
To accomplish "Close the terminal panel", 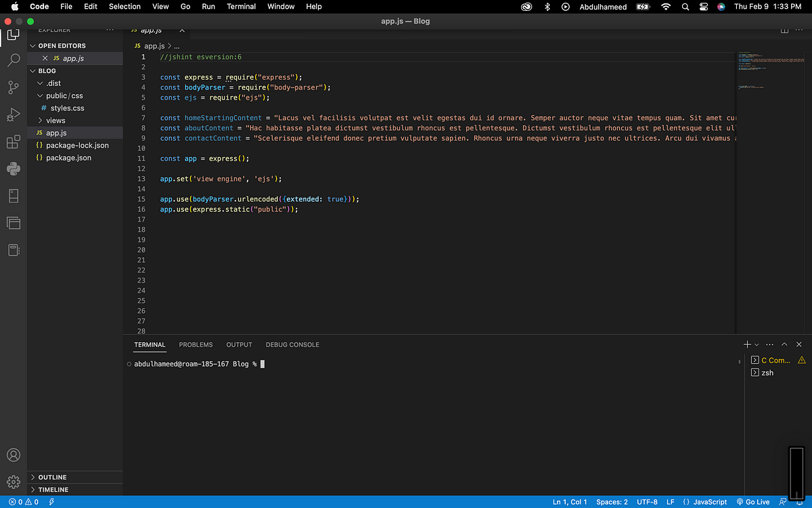I will click(x=799, y=344).
